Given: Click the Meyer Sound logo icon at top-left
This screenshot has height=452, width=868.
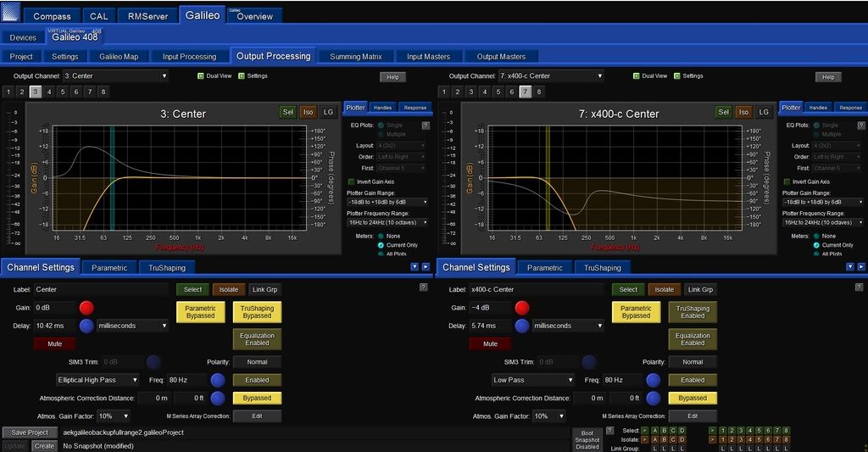Looking at the screenshot, I should [11, 12].
